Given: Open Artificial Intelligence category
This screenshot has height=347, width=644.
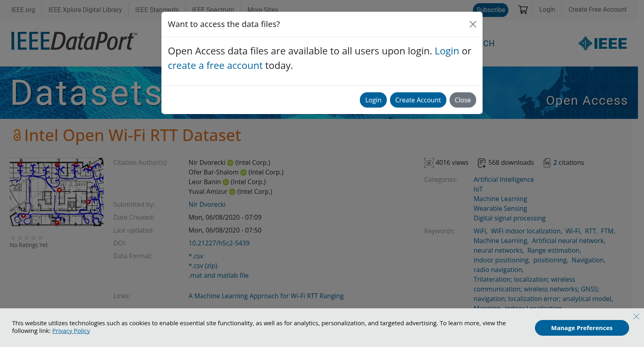Looking at the screenshot, I should click(504, 180).
